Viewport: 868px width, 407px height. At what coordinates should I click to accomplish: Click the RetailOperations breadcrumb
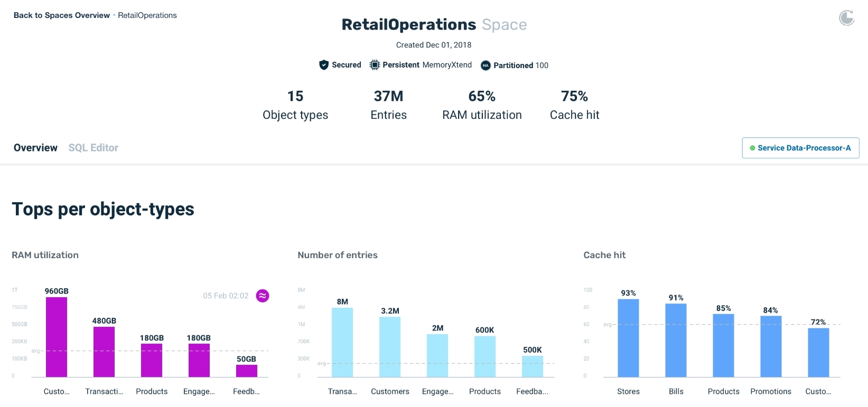[147, 15]
